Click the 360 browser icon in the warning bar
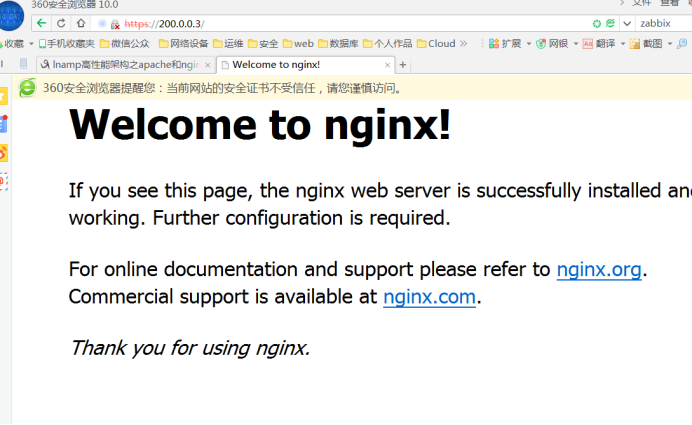 tap(27, 88)
